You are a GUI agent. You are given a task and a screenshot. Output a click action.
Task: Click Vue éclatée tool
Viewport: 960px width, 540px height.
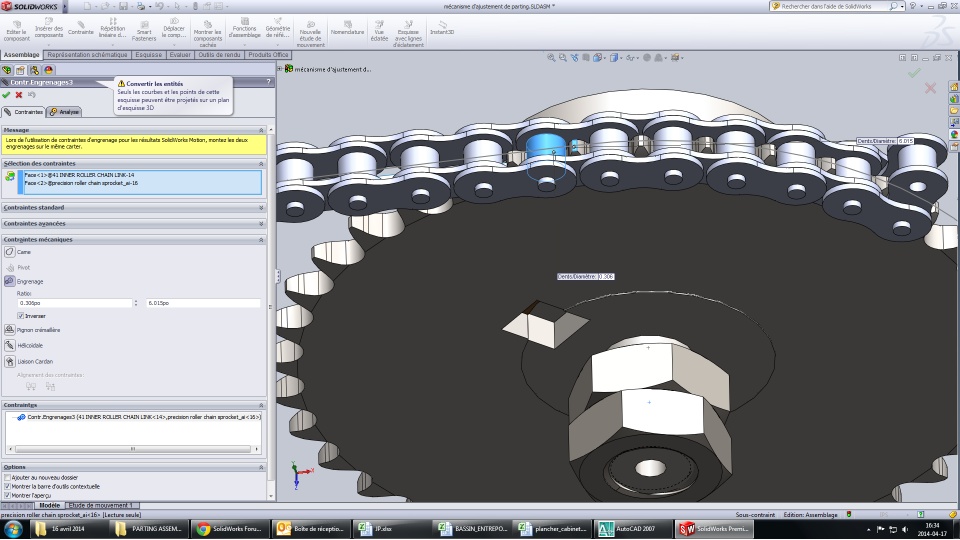pos(379,31)
